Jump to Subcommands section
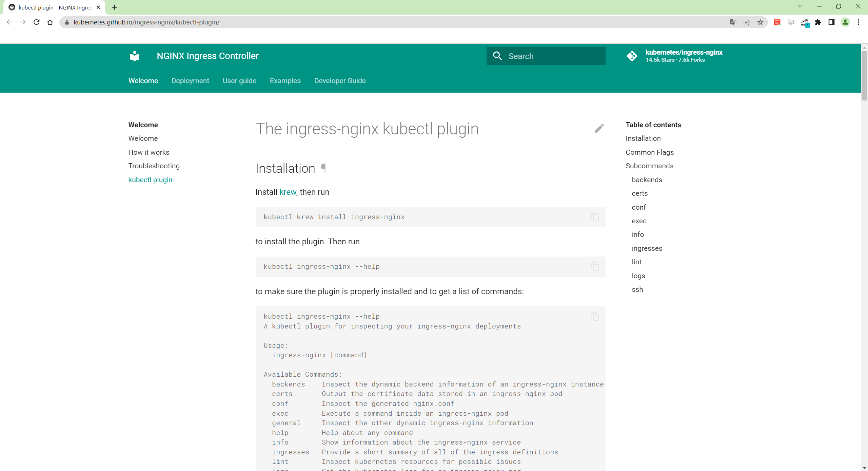The height and width of the screenshot is (471, 868). (649, 166)
